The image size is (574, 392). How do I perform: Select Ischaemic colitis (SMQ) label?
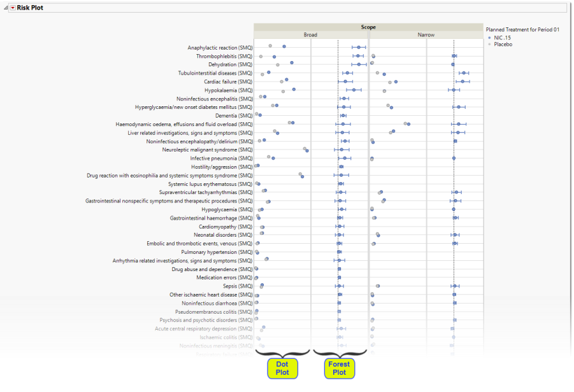click(226, 337)
